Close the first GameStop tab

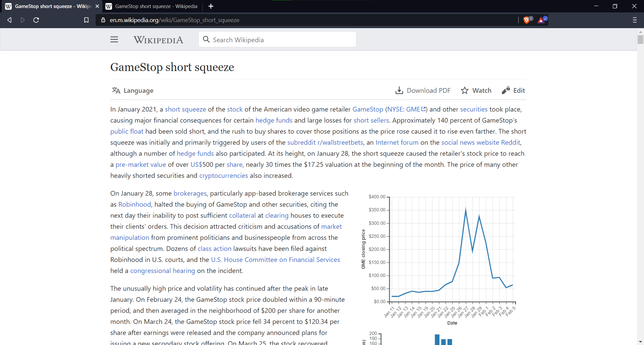[97, 6]
